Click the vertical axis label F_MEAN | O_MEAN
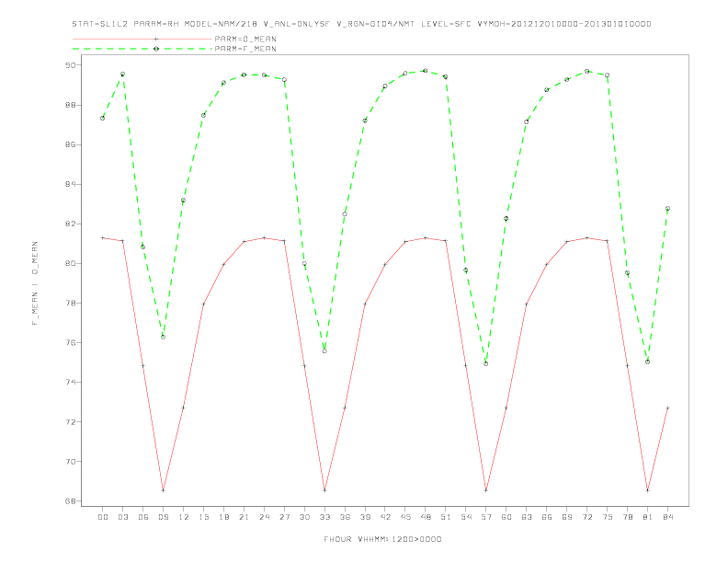Image resolution: width=728 pixels, height=563 pixels. pyautogui.click(x=35, y=283)
